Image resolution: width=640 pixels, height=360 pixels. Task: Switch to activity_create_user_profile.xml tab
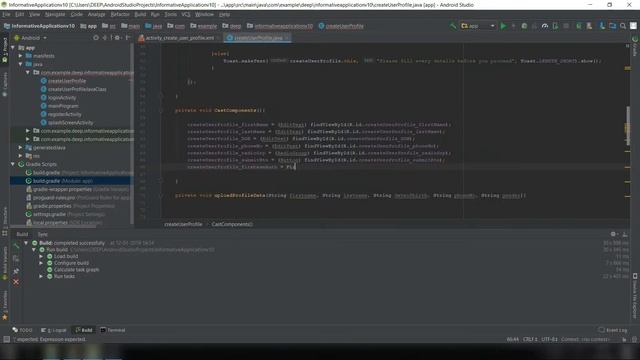pyautogui.click(x=179, y=38)
